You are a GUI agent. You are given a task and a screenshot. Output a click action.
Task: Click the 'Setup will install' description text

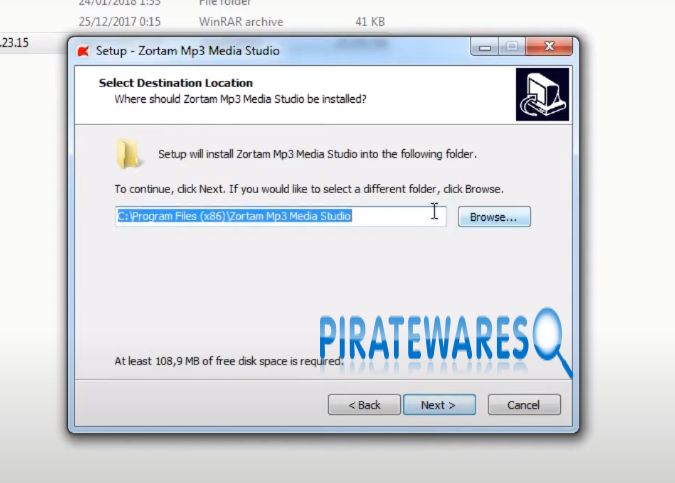pyautogui.click(x=317, y=155)
